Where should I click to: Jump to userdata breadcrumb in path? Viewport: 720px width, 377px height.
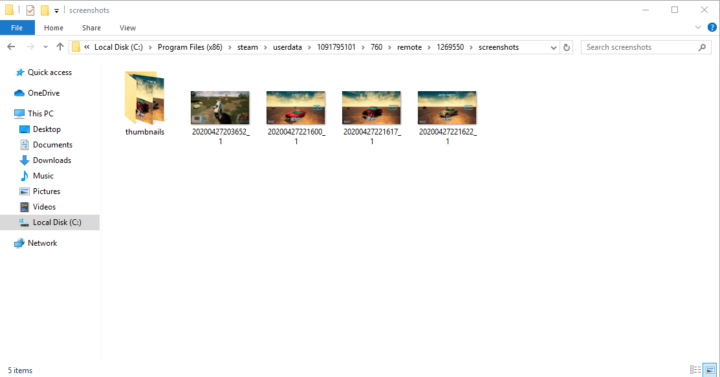[x=287, y=47]
